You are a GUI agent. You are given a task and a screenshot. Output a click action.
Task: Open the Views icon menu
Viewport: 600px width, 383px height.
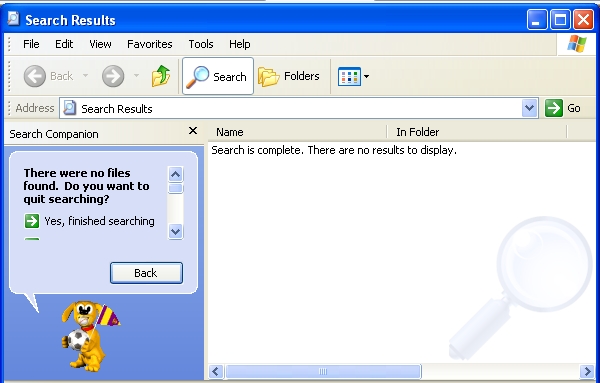[x=353, y=76]
